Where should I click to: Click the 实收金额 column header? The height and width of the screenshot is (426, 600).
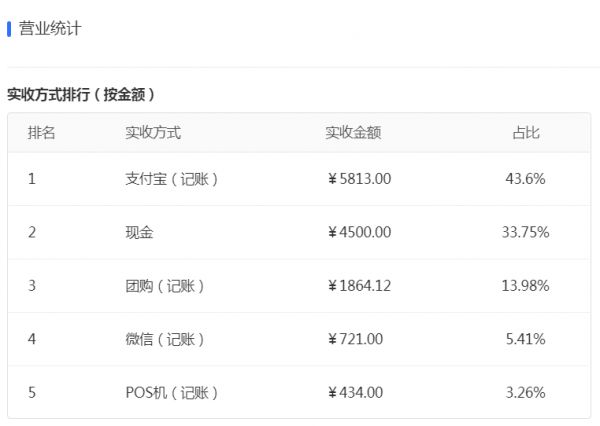(x=353, y=132)
